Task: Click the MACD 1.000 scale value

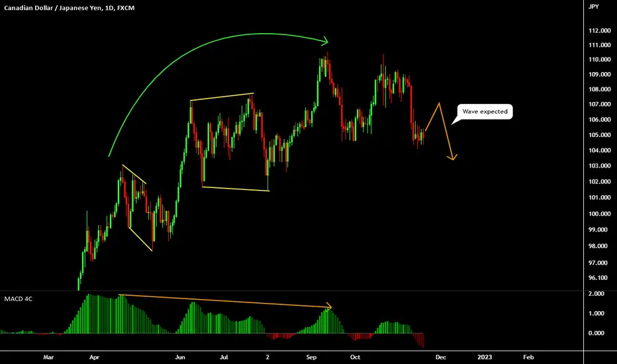Action: pyautogui.click(x=596, y=314)
